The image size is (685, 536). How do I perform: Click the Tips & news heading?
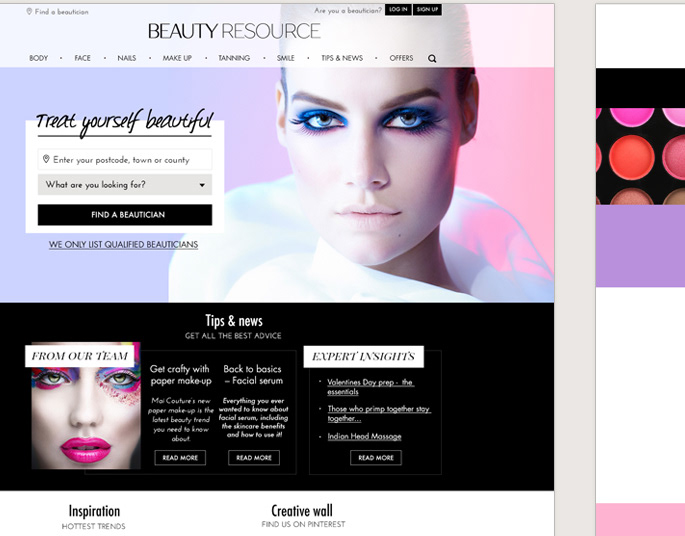(x=234, y=321)
